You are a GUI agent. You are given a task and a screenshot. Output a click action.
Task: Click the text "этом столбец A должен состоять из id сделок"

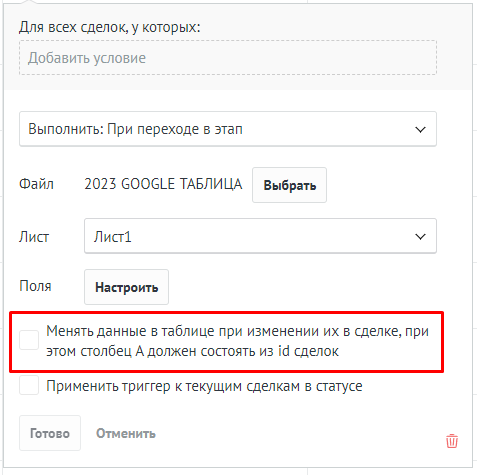click(192, 351)
